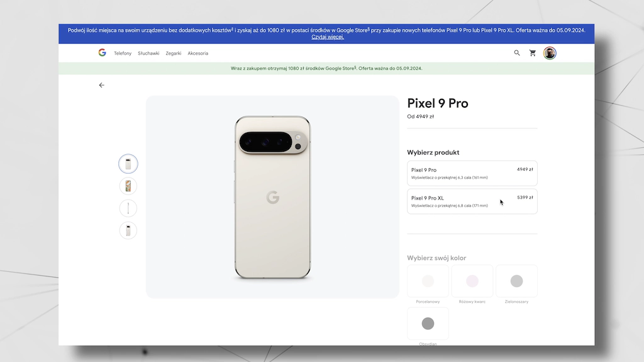Screen dimensions: 644x362
Task: Open the Zegarki menu item
Action: [x=174, y=53]
